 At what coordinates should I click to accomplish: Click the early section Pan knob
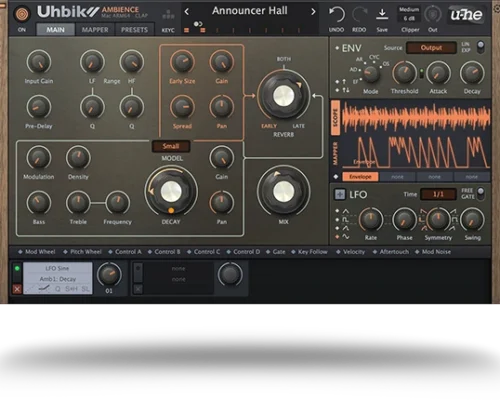pos(221,107)
